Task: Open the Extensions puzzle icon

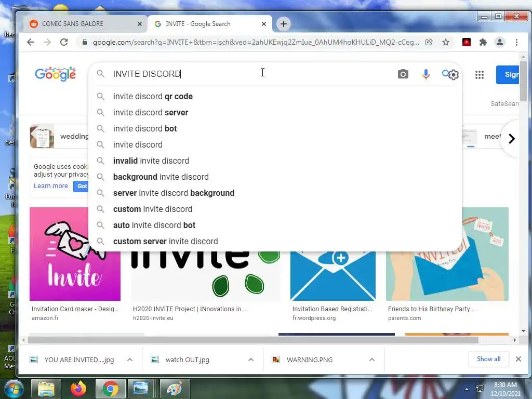Action: coord(483,42)
